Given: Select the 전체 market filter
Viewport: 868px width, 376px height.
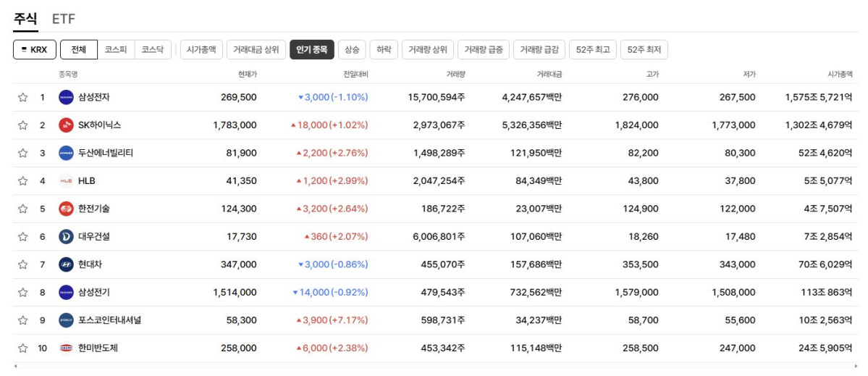Looking at the screenshot, I should pyautogui.click(x=79, y=49).
